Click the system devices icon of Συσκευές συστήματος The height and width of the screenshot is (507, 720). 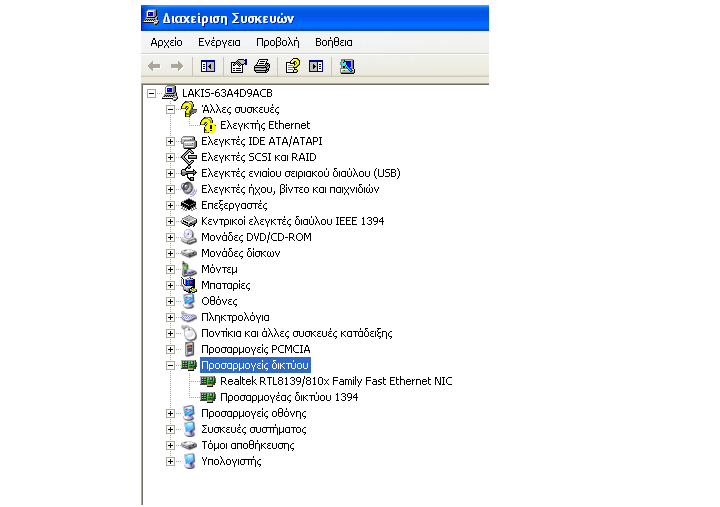pos(189,429)
